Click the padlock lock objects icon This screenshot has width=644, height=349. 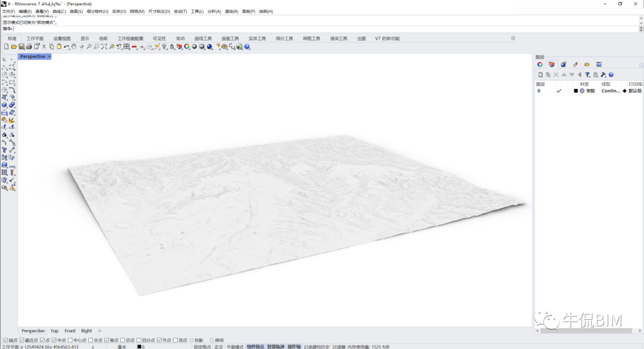pyautogui.click(x=172, y=47)
